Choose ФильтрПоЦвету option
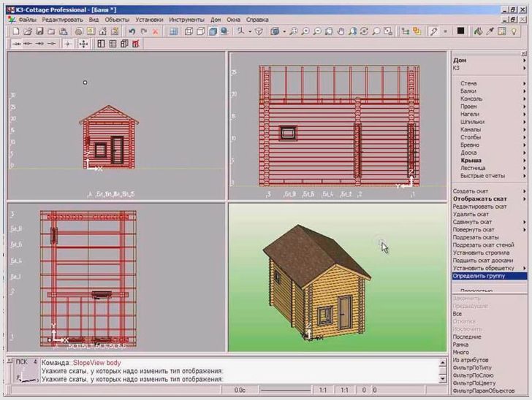 (x=474, y=383)
